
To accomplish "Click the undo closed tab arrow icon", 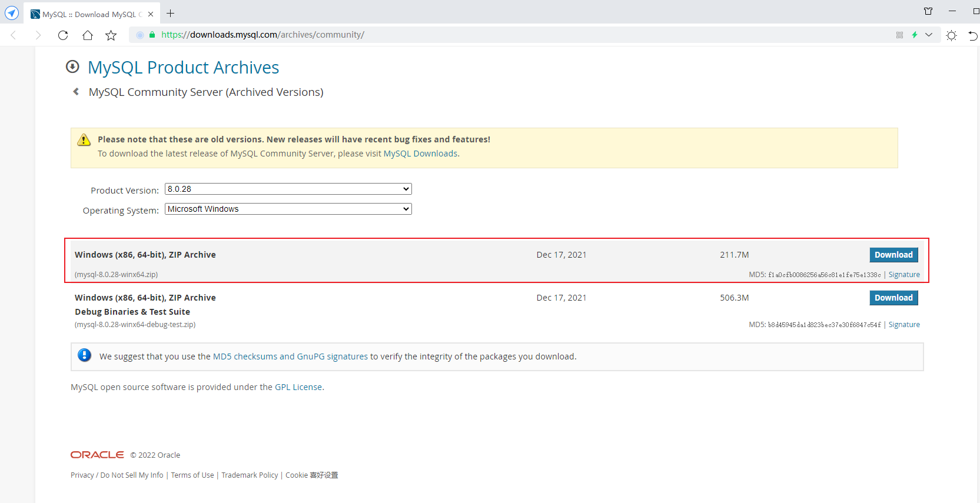I will 973,35.
